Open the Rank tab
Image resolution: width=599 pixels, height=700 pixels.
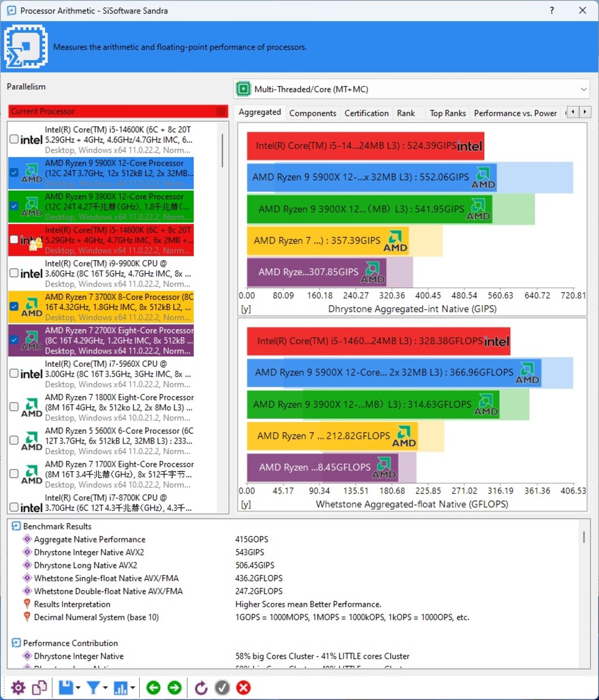tap(405, 113)
